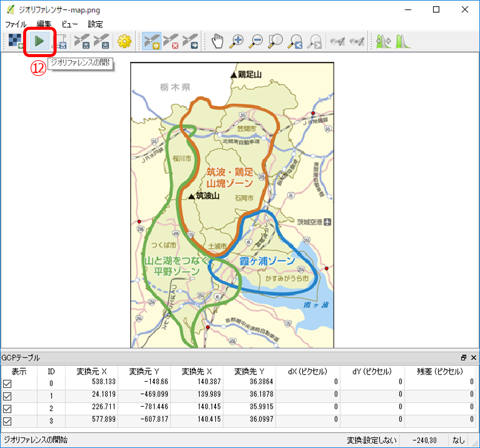Click the red GCP dot near 茨城空港

326,269
